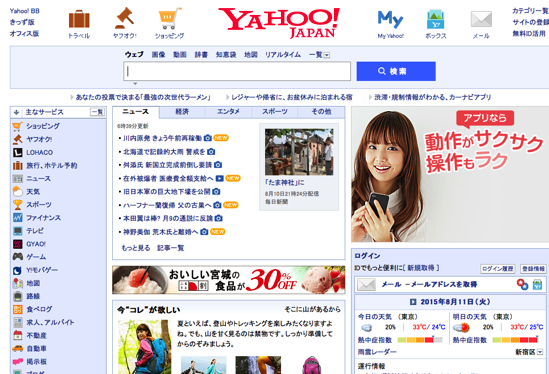Screen dimensions: 549x374
Task: Click the GYAO! sidebar icon
Action: tap(18, 244)
